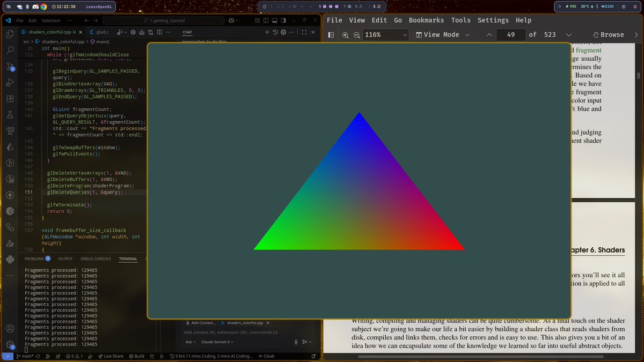Select the src breadcrumb segment
Viewport: 644px width, 362px height.
click(x=26, y=41)
